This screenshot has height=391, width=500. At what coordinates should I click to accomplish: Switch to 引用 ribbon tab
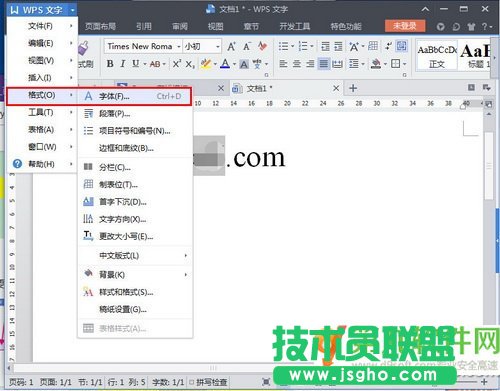coord(144,26)
